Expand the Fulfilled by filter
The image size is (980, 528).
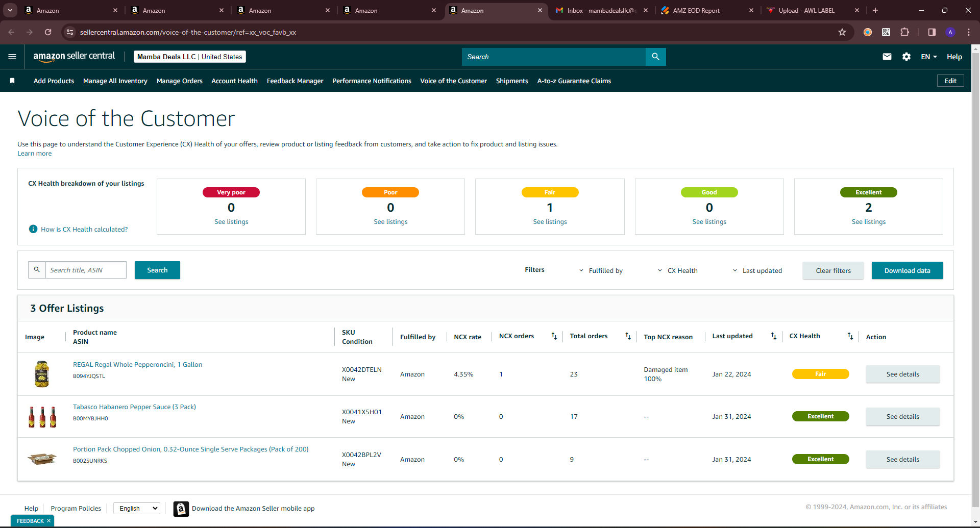[601, 270]
